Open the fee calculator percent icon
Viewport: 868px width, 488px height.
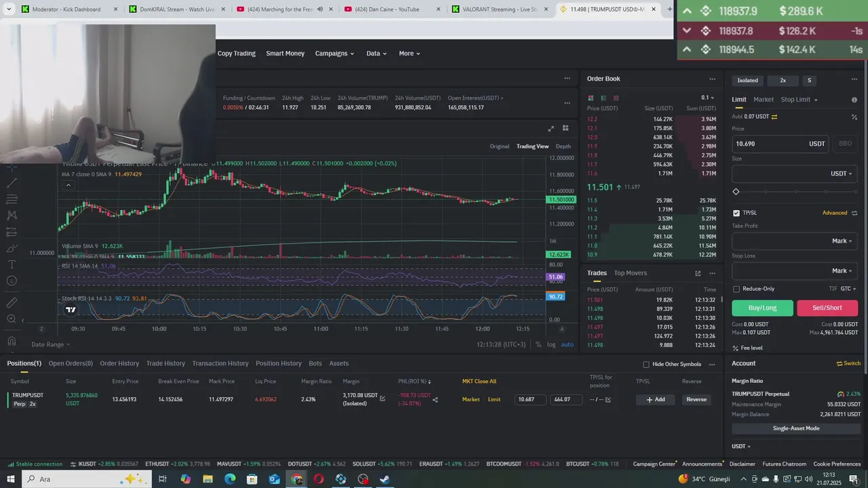point(854,117)
